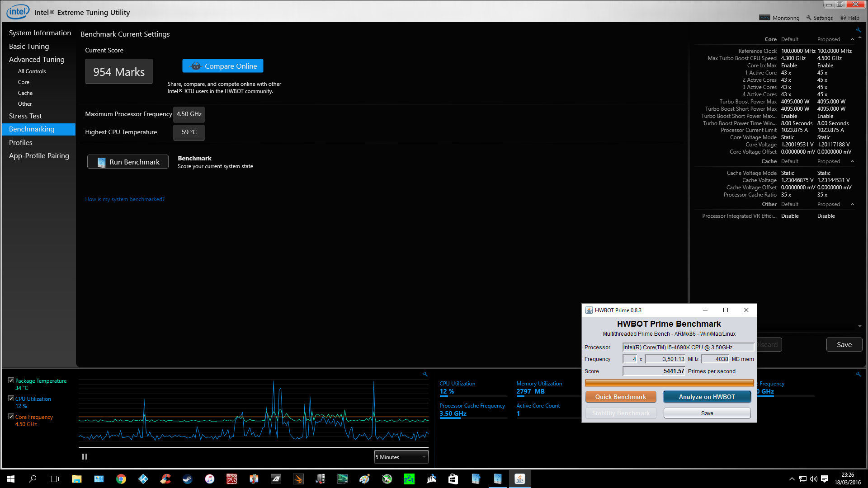Open File Explorer from taskbar
Screen dimensions: 868x488
tap(77, 479)
